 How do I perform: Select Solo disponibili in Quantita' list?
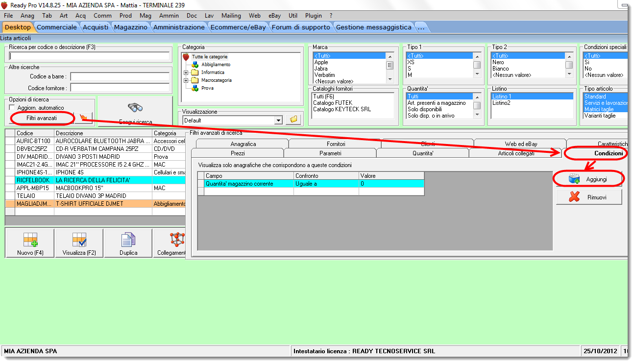[440, 109]
